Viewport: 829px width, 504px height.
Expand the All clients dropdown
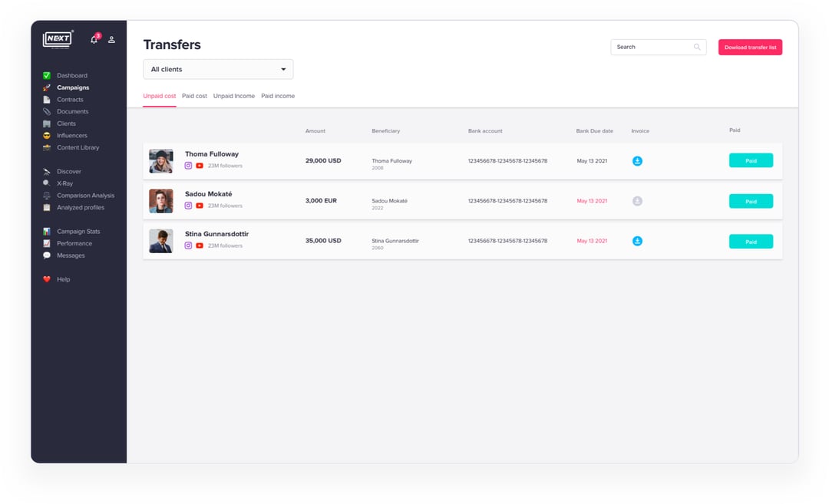tap(218, 69)
